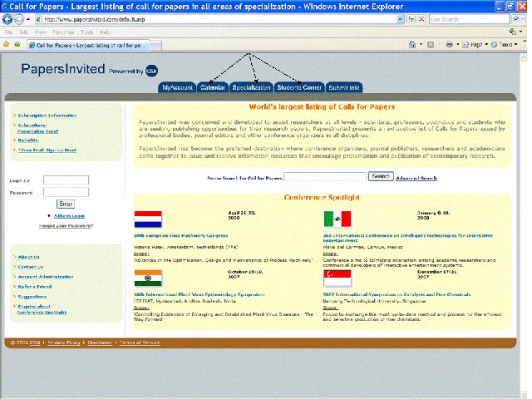Expand the address bar history dropdown

coord(401,19)
